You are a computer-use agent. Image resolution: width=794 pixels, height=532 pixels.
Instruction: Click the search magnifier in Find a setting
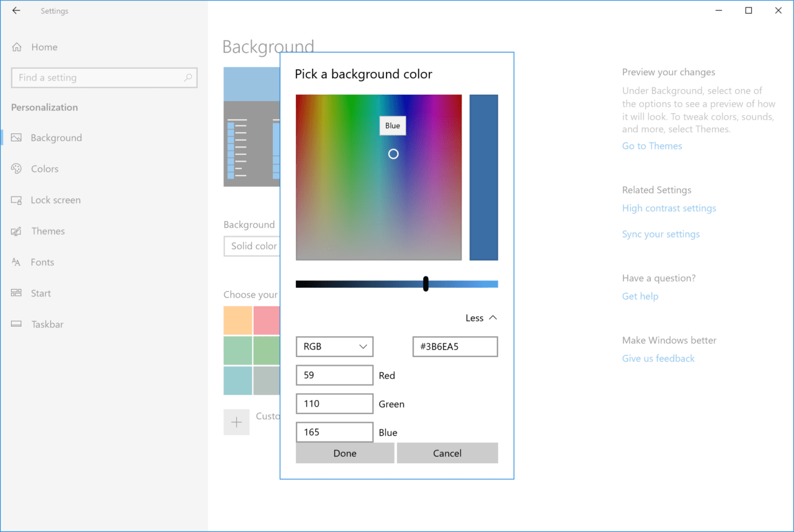tap(188, 78)
